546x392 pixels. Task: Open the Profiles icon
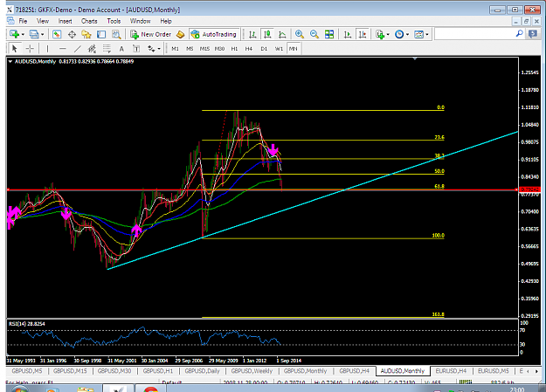(34, 34)
